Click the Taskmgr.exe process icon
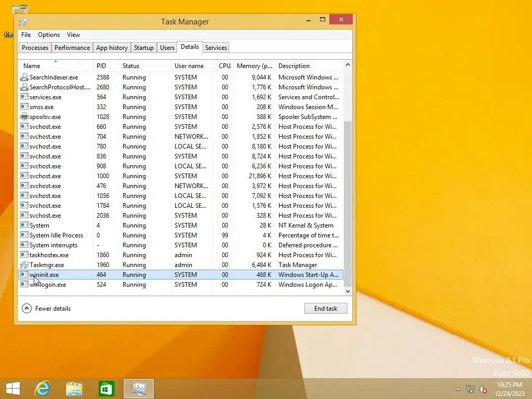The image size is (532, 399). (x=24, y=264)
